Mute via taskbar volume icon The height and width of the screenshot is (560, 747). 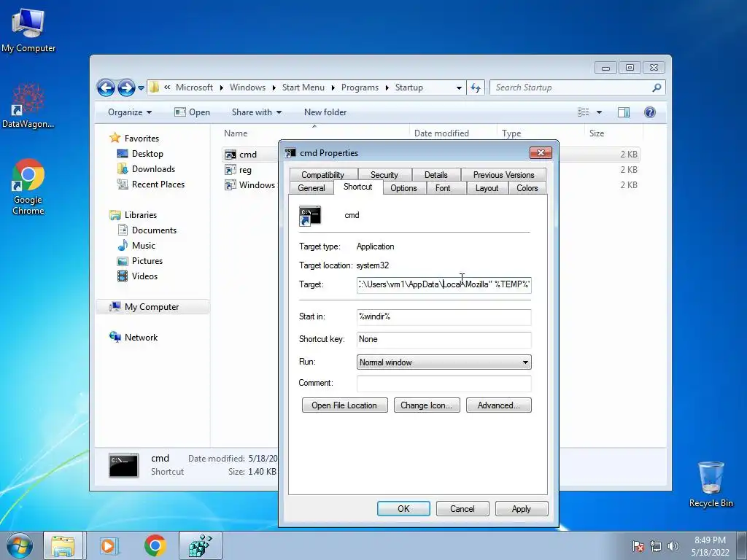pos(673,546)
